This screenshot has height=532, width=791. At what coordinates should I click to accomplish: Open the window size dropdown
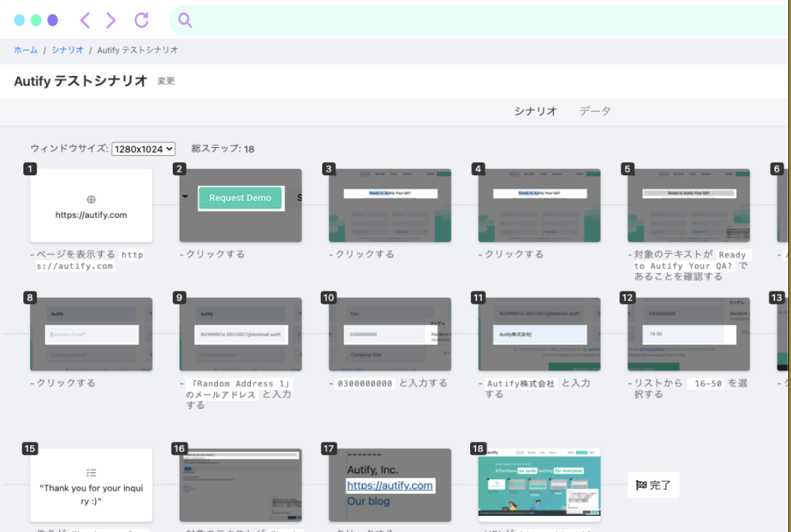tap(143, 149)
